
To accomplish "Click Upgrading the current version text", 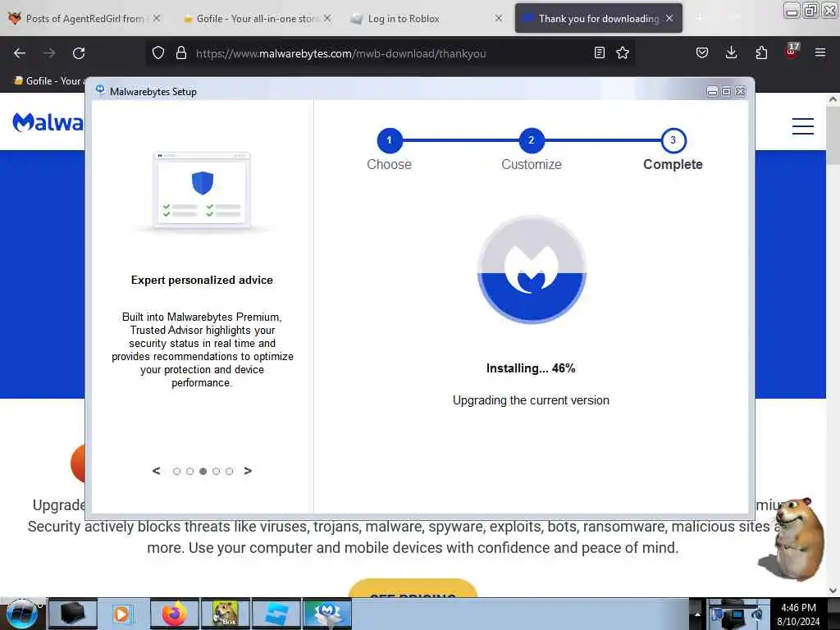I will click(x=531, y=400).
